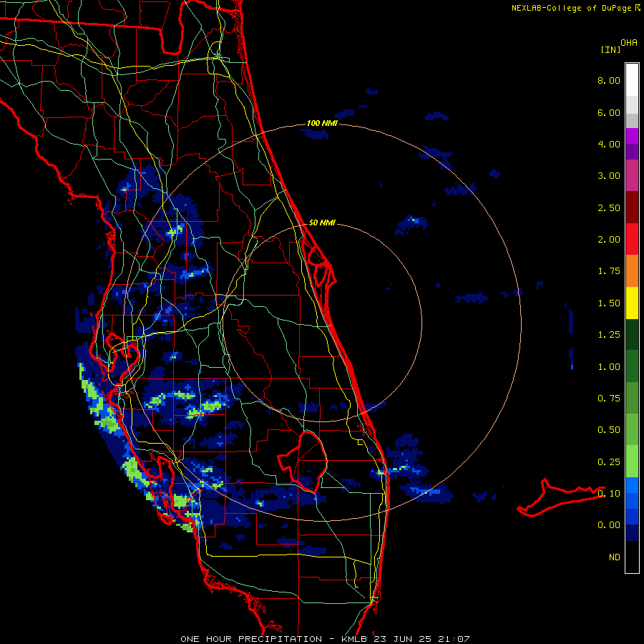
Task: Click the KMLB station identifier in the footer
Action: [354, 639]
